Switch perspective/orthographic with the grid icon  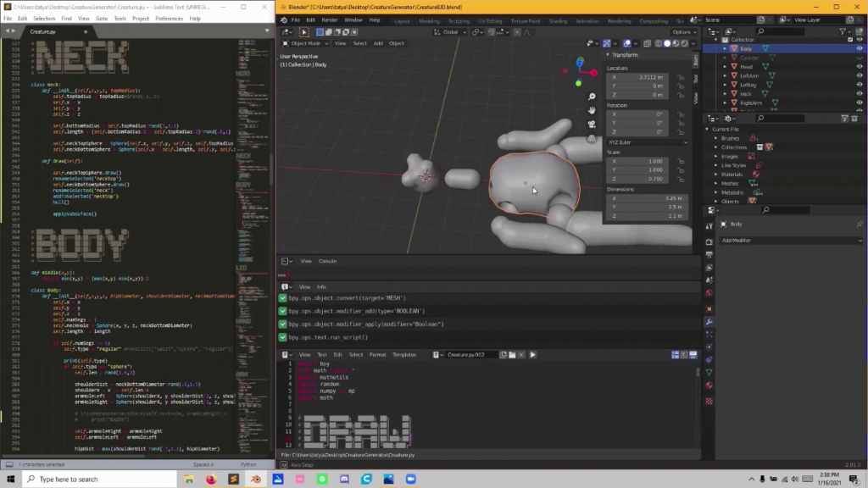[592, 138]
